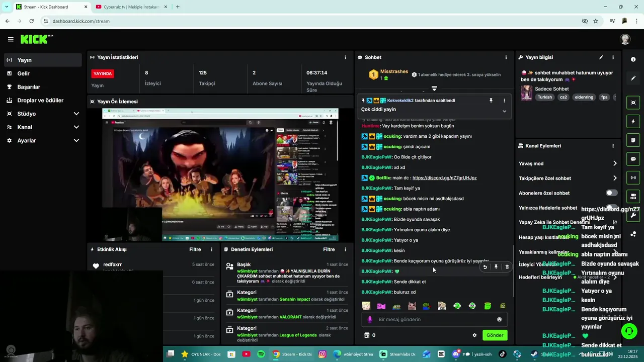Reload the page with browser refresh
The image size is (644, 362).
31,21
